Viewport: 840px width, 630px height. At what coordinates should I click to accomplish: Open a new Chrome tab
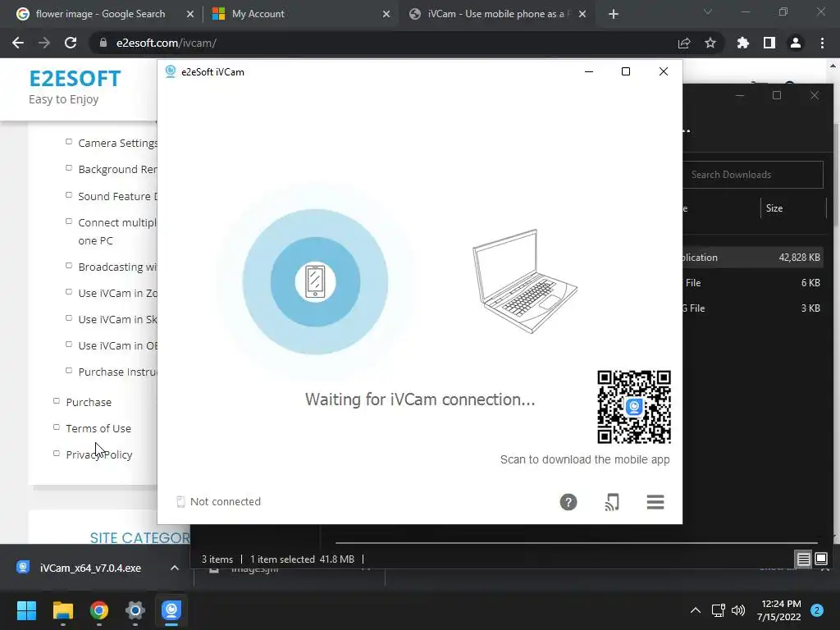(614, 14)
